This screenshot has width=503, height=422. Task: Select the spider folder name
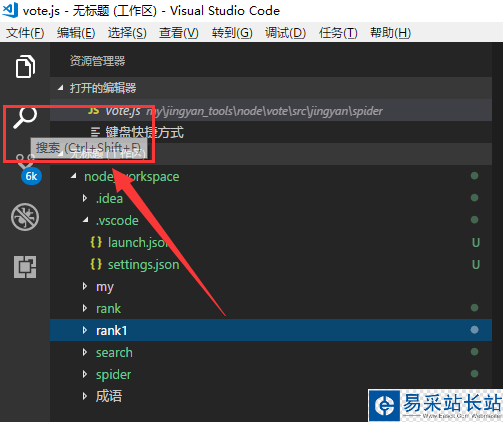tap(113, 375)
